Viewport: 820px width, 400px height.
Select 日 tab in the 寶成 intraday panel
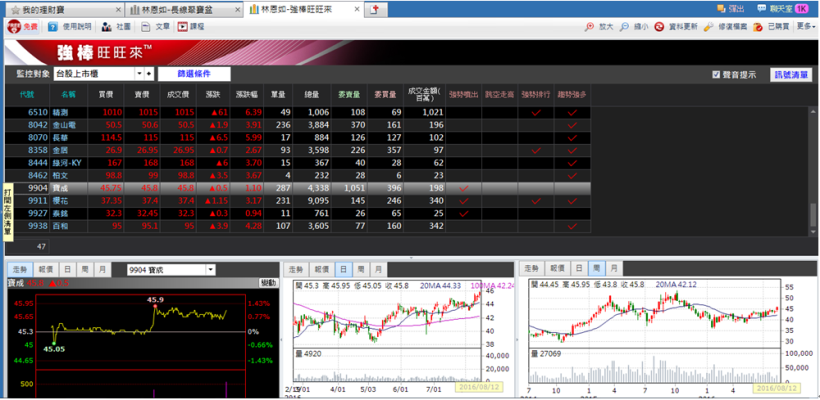(67, 269)
